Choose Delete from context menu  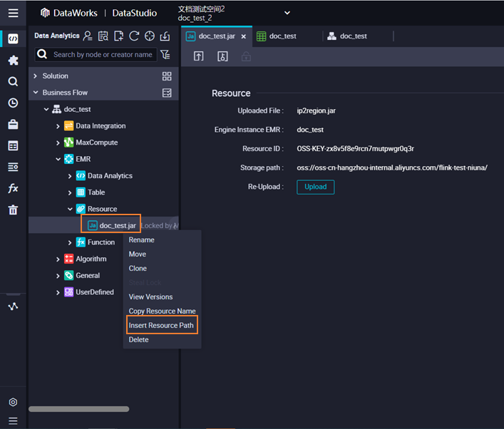(x=138, y=339)
